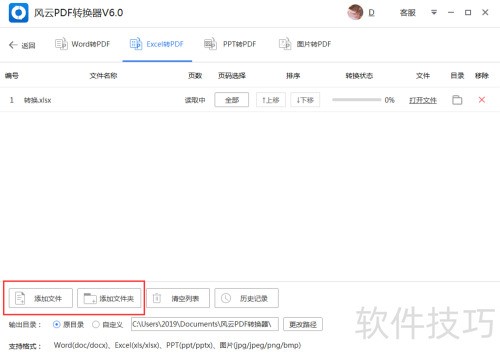Open 客服 customer service

click(x=407, y=13)
